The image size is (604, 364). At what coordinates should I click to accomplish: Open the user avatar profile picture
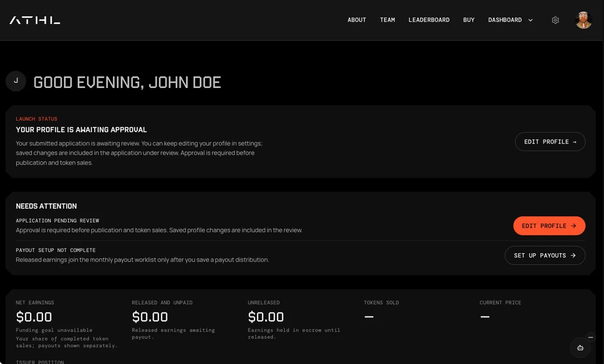(x=583, y=20)
